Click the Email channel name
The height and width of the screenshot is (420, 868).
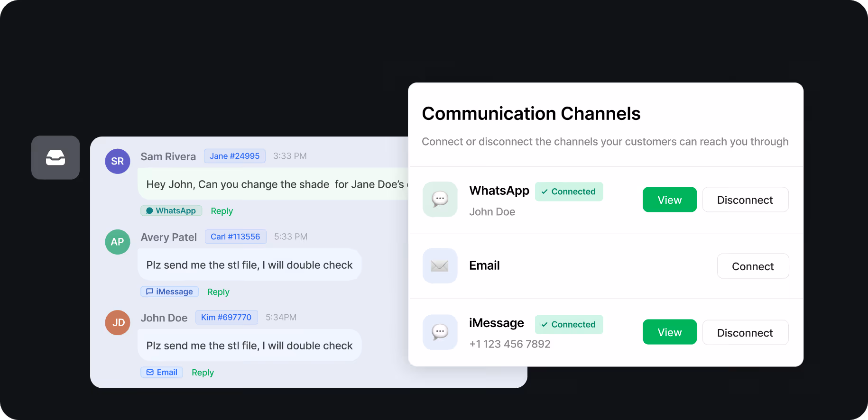485,265
